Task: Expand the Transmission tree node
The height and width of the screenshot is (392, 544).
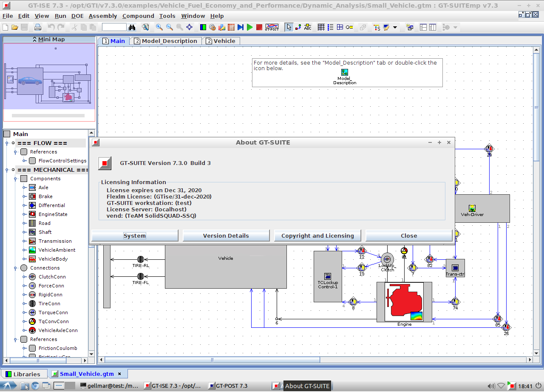Action: tap(24, 241)
